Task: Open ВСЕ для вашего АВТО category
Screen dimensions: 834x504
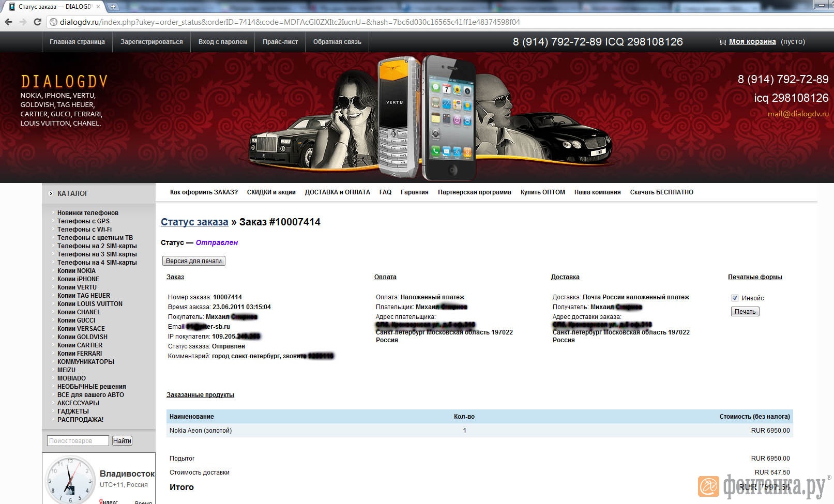Action: 90,395
